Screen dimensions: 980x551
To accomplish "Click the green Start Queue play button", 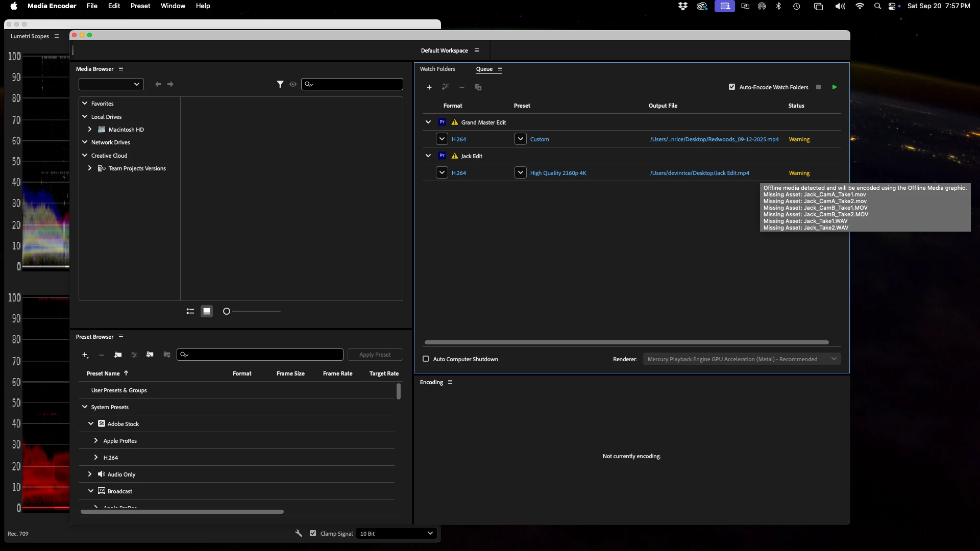I will pyautogui.click(x=835, y=87).
